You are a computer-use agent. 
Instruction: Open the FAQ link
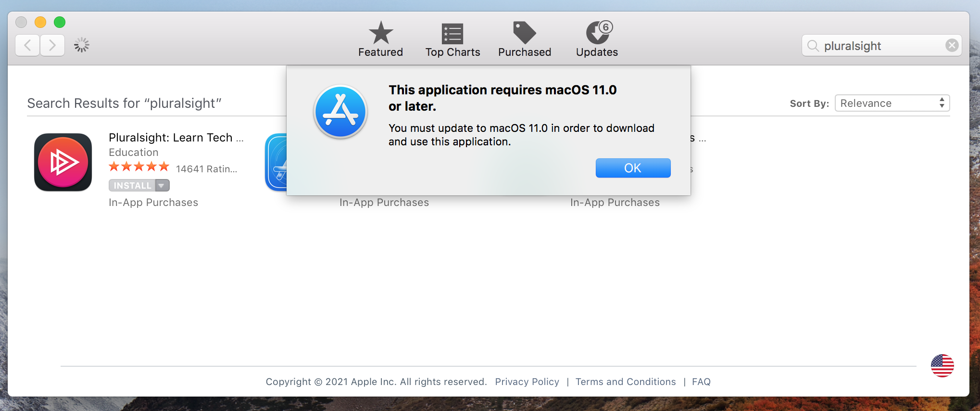tap(701, 382)
